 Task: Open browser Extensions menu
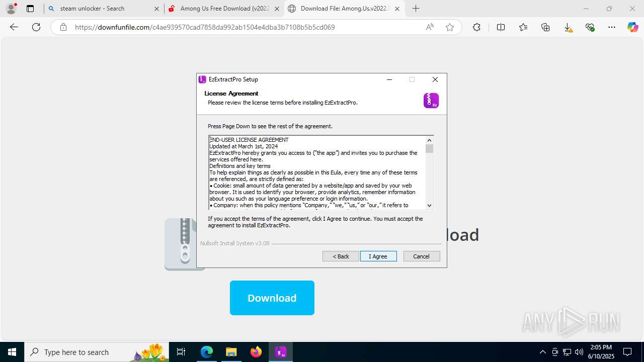click(x=476, y=27)
